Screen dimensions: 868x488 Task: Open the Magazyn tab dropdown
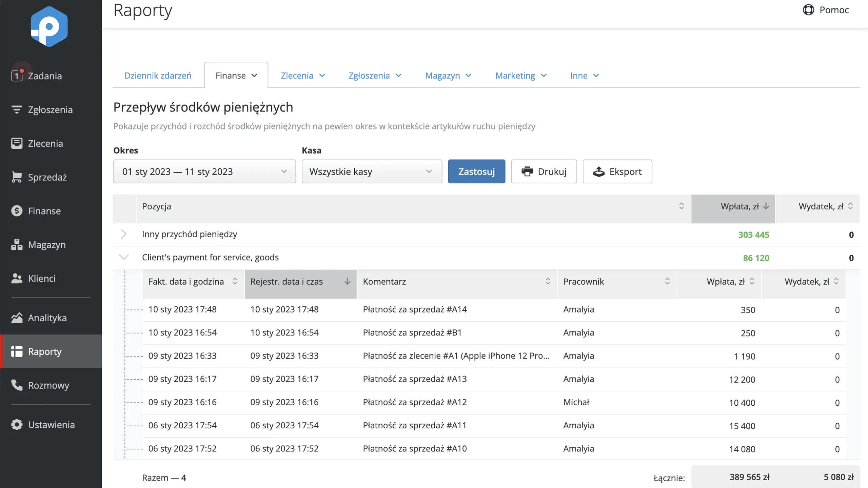click(448, 75)
